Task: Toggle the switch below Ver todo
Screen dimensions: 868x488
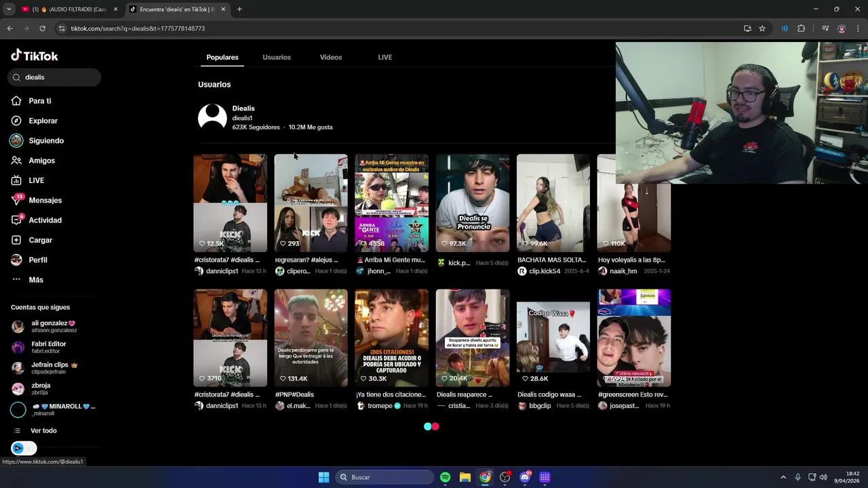Action: click(x=24, y=448)
